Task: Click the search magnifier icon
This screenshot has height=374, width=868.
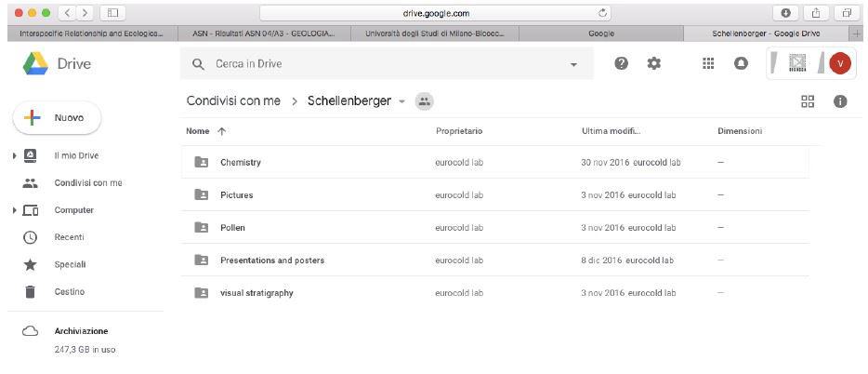Action: coord(198,64)
